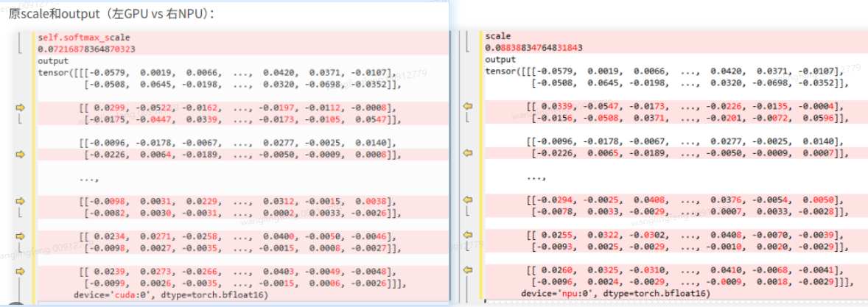Click the row starting [[ 0.0234, 0.0271

pyautogui.click(x=237, y=237)
